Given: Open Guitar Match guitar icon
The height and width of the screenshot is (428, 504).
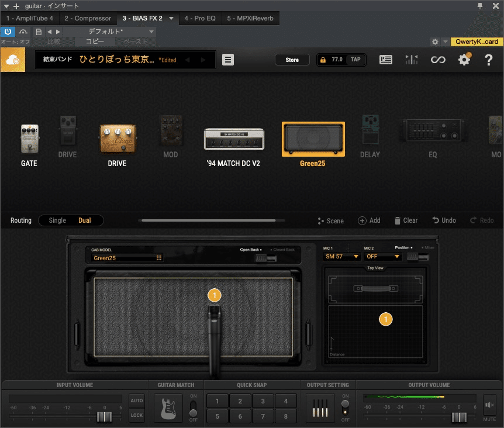Looking at the screenshot, I should [169, 408].
